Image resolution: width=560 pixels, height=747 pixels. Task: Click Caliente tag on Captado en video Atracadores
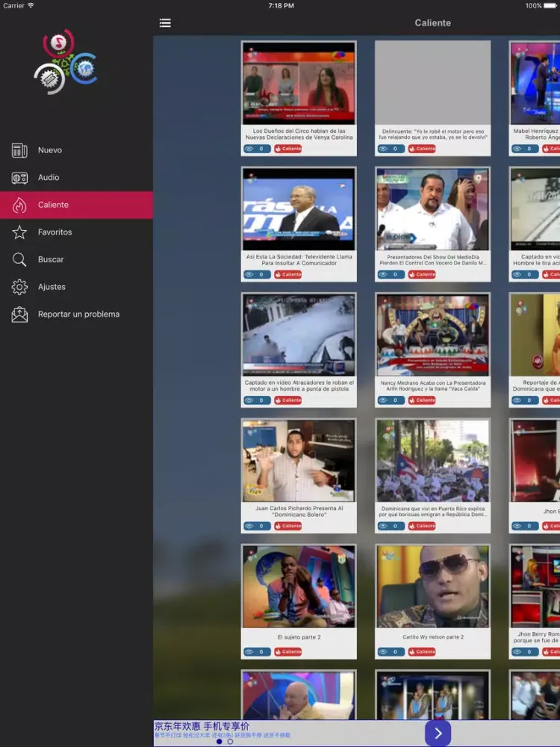pos(288,400)
